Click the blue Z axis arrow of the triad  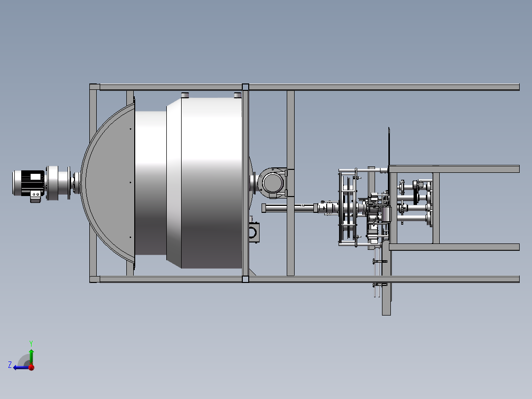pyautogui.click(x=21, y=368)
